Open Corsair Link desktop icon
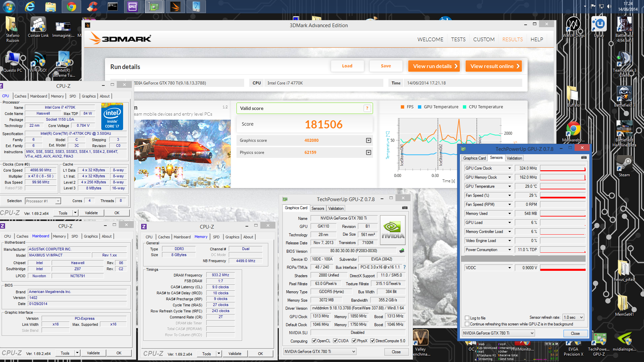644x362 pixels. (38, 27)
